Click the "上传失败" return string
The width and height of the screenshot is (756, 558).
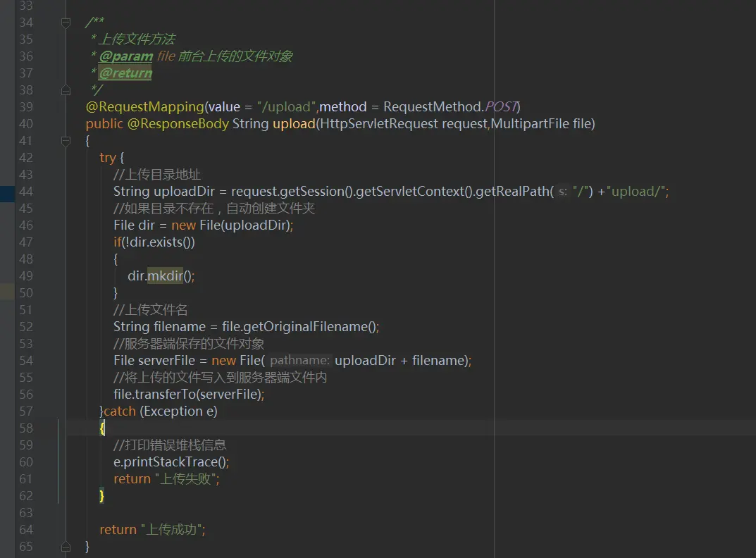(185, 479)
